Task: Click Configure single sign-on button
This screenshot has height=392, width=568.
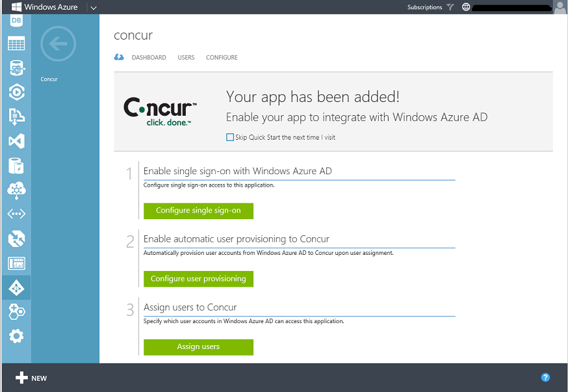Action: 198,211
